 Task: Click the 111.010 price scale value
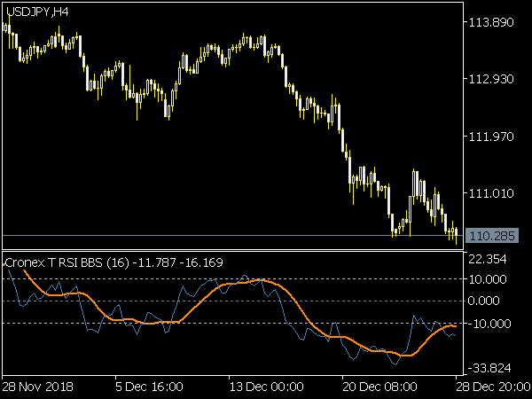(491, 193)
